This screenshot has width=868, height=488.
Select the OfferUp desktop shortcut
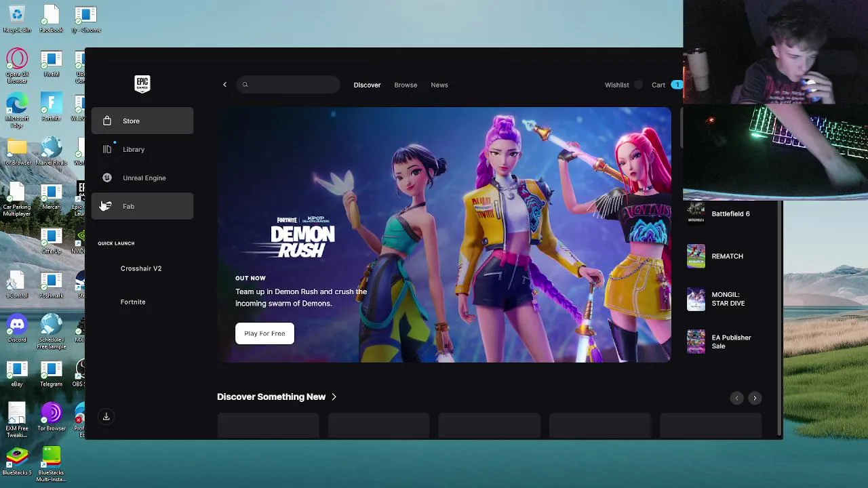(51, 241)
